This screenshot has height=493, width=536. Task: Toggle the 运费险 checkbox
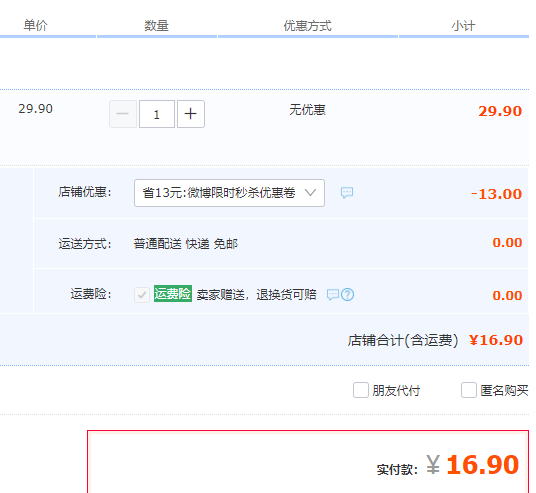tap(142, 294)
